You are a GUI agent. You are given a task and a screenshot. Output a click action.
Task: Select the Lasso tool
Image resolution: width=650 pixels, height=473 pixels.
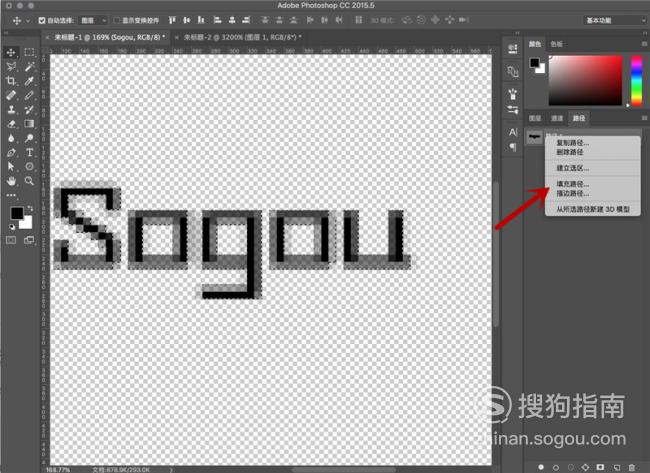11,66
